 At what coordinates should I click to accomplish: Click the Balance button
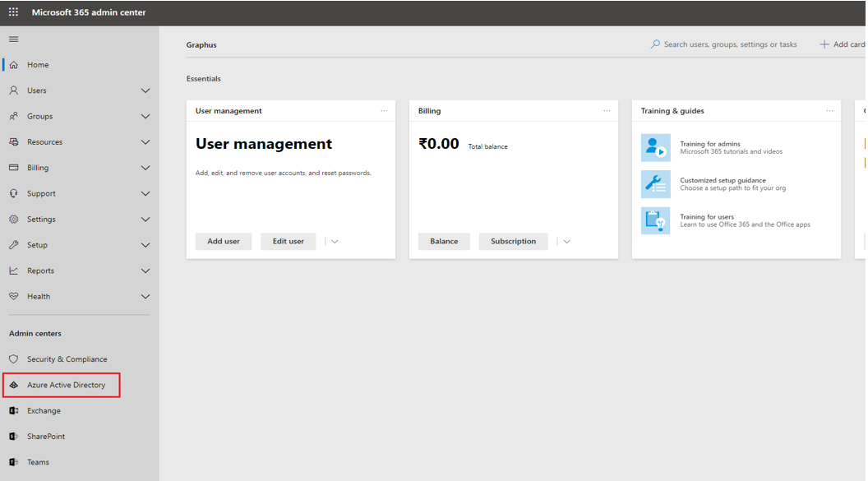point(444,242)
